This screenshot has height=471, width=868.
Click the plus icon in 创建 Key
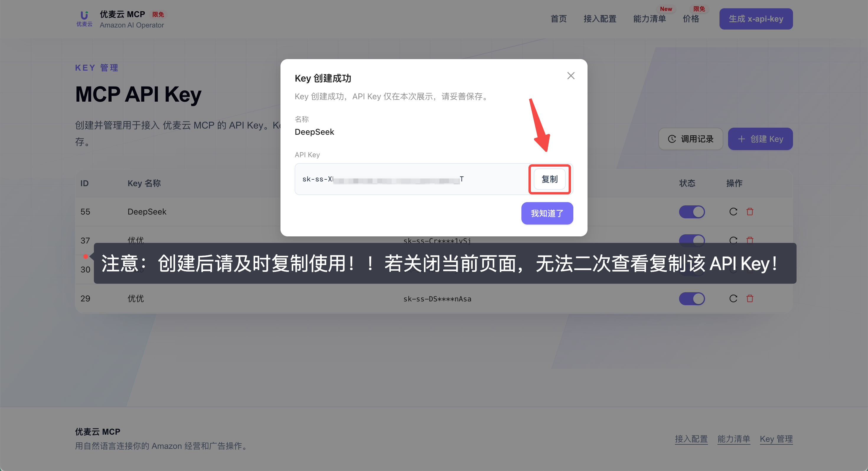coord(741,139)
